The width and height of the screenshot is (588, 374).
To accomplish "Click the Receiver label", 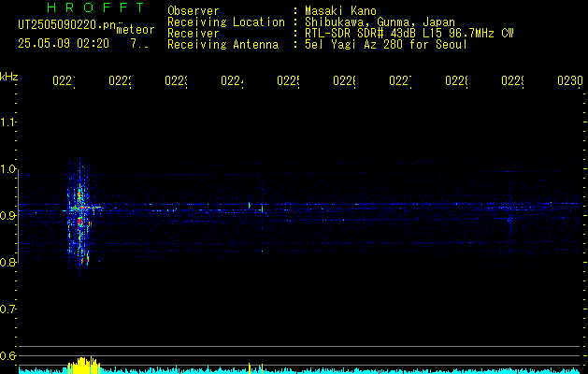I will (194, 34).
